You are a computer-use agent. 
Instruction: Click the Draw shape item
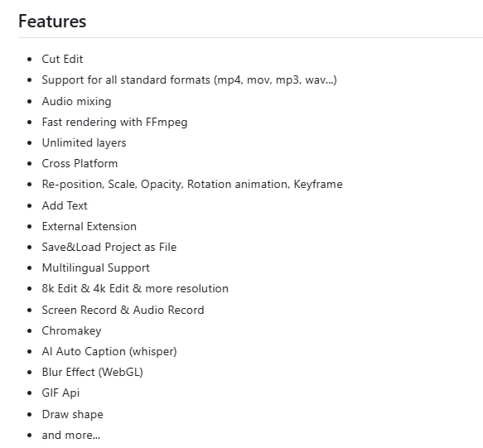click(73, 414)
